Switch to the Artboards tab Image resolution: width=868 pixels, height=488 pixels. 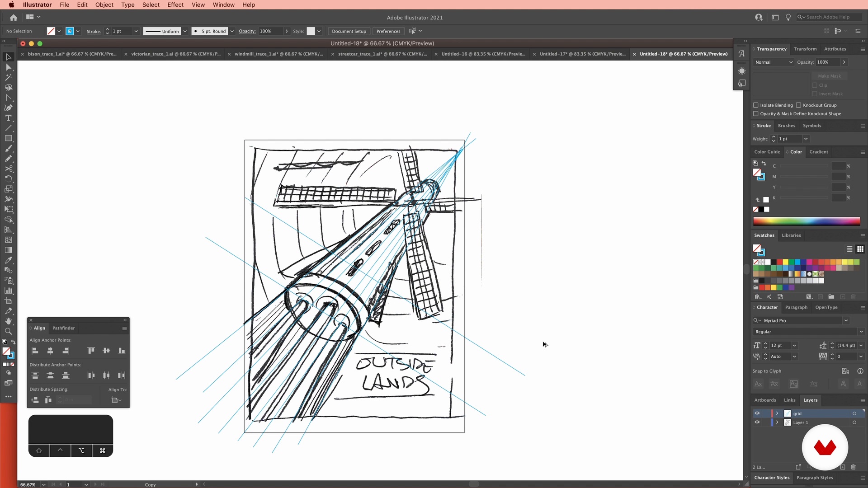pyautogui.click(x=765, y=400)
